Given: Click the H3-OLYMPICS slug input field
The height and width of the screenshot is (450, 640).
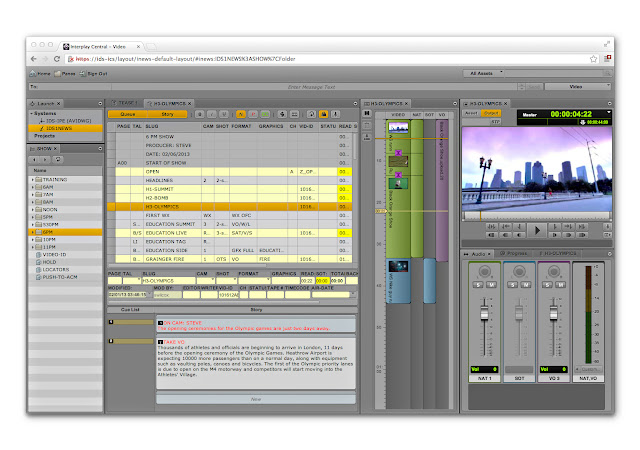Looking at the screenshot, I should (x=168, y=281).
